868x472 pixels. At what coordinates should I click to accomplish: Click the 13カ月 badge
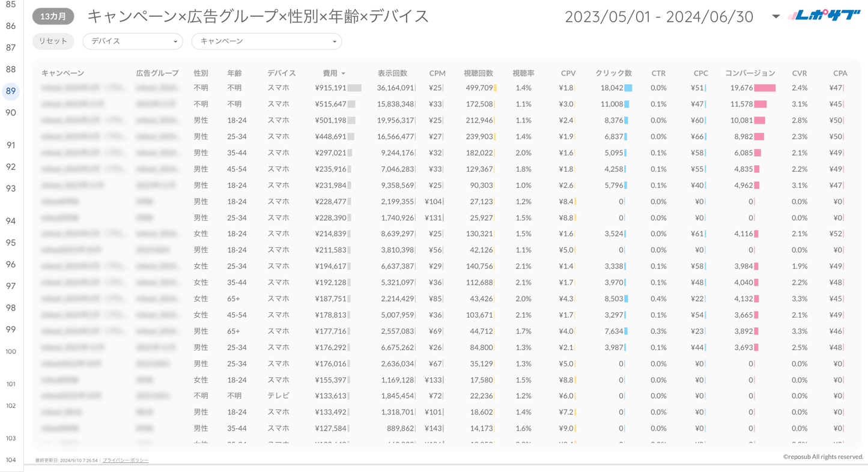(53, 16)
